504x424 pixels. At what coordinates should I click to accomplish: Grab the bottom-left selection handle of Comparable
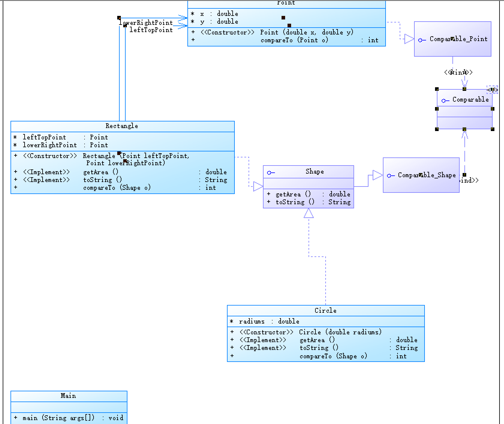pos(437,129)
